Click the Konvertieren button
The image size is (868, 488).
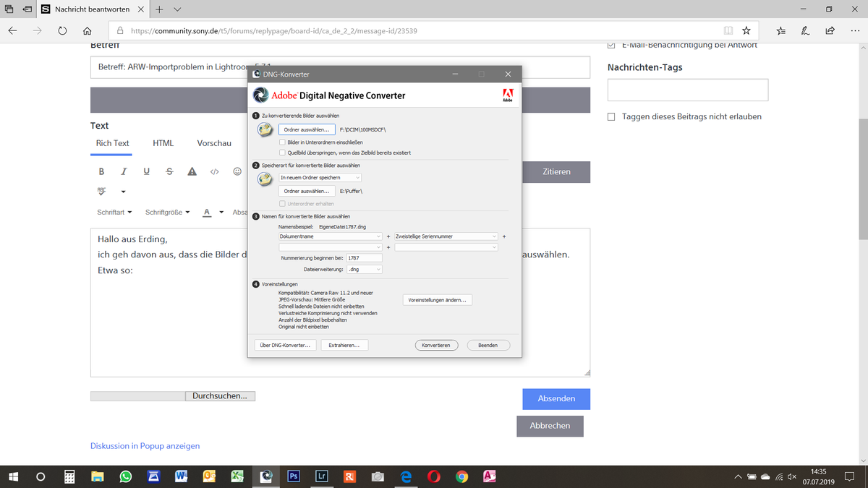point(436,345)
